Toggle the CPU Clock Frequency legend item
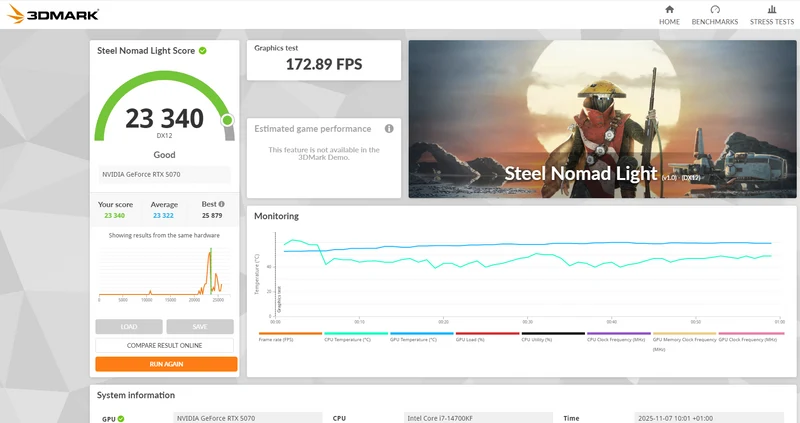 (619, 337)
